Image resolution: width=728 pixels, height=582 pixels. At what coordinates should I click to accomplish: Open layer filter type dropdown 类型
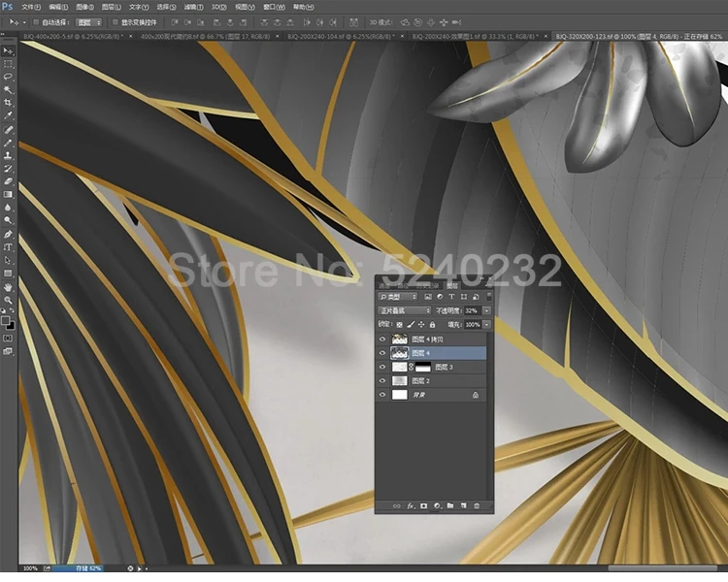point(398,297)
